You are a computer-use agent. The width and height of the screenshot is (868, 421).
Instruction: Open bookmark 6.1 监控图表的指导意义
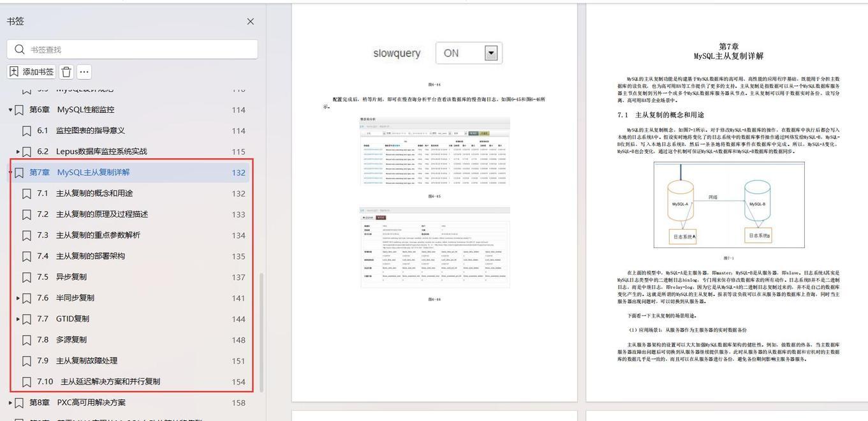click(x=80, y=131)
